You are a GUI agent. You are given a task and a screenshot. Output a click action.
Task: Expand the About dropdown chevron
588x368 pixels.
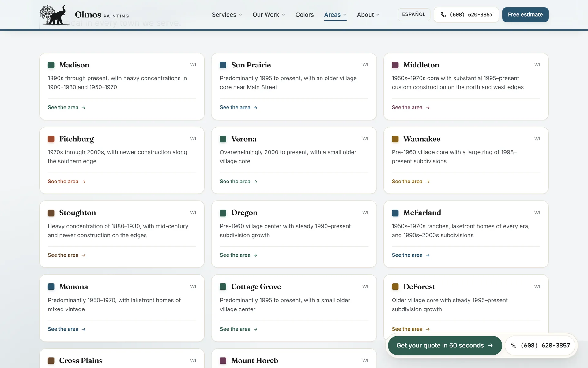point(378,15)
